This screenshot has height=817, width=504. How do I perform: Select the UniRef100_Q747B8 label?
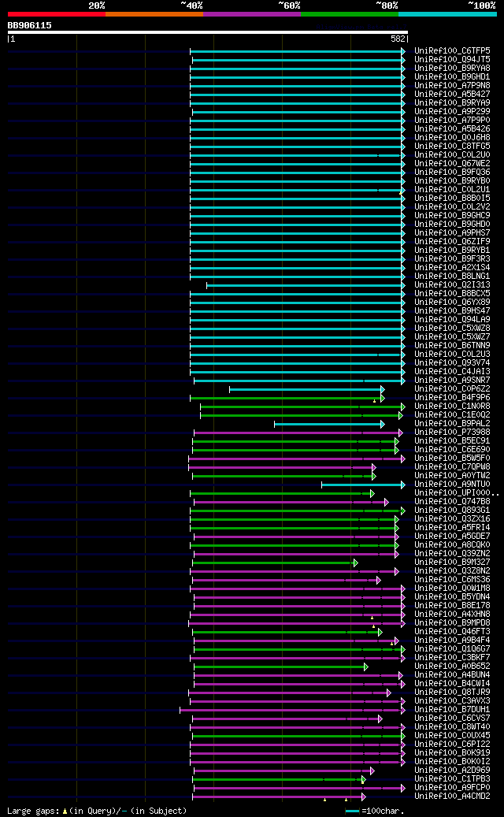[x=452, y=501]
